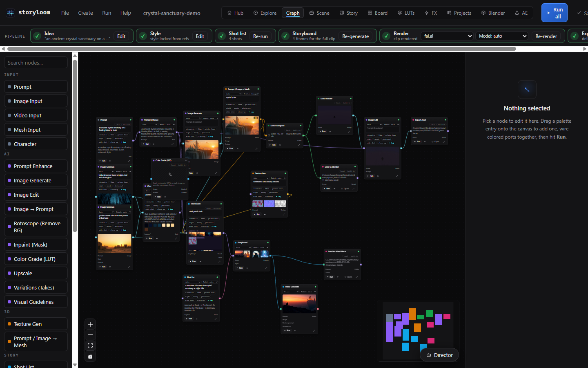Screen dimensions: 588x368
Task: Toggle Render stage checkmark
Action: (x=386, y=36)
